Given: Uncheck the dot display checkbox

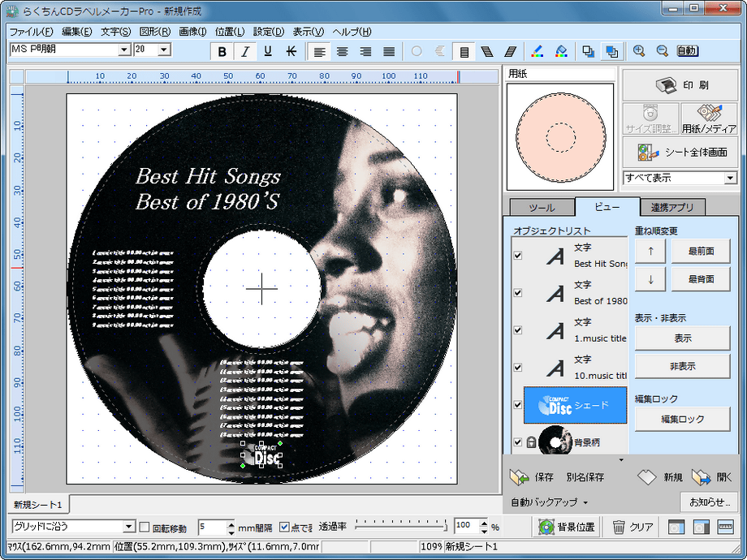Looking at the screenshot, I should tap(284, 528).
